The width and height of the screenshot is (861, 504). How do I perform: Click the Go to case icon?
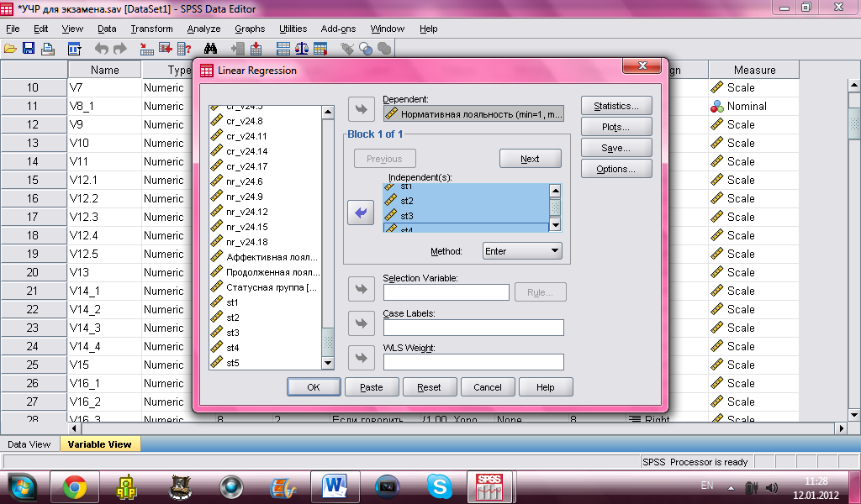point(146,49)
